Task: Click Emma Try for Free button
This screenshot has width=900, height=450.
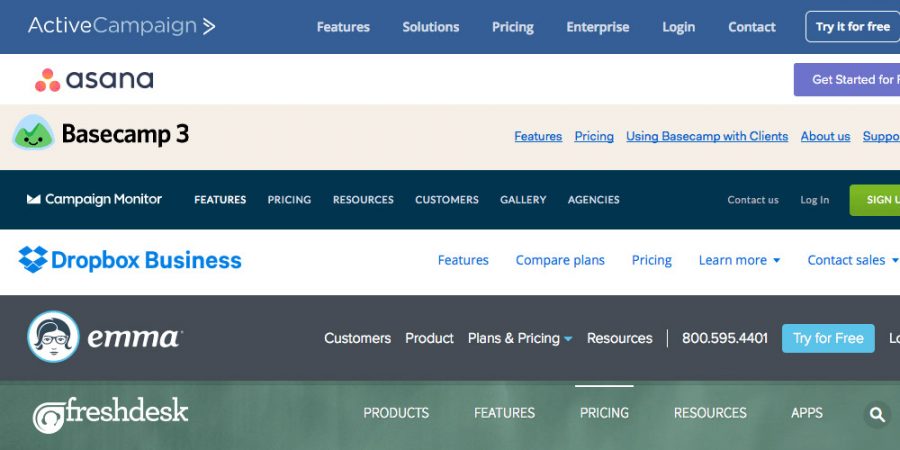Action: click(x=828, y=338)
